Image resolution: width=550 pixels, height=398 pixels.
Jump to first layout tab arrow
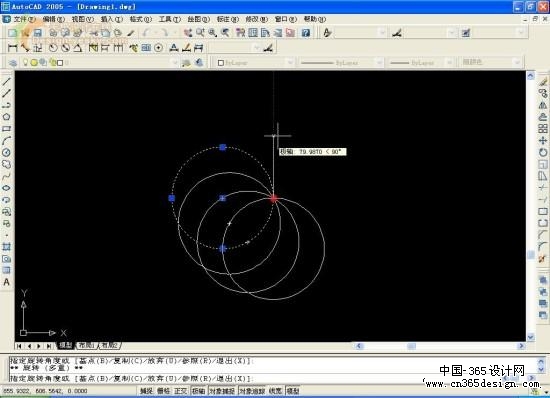[19, 346]
